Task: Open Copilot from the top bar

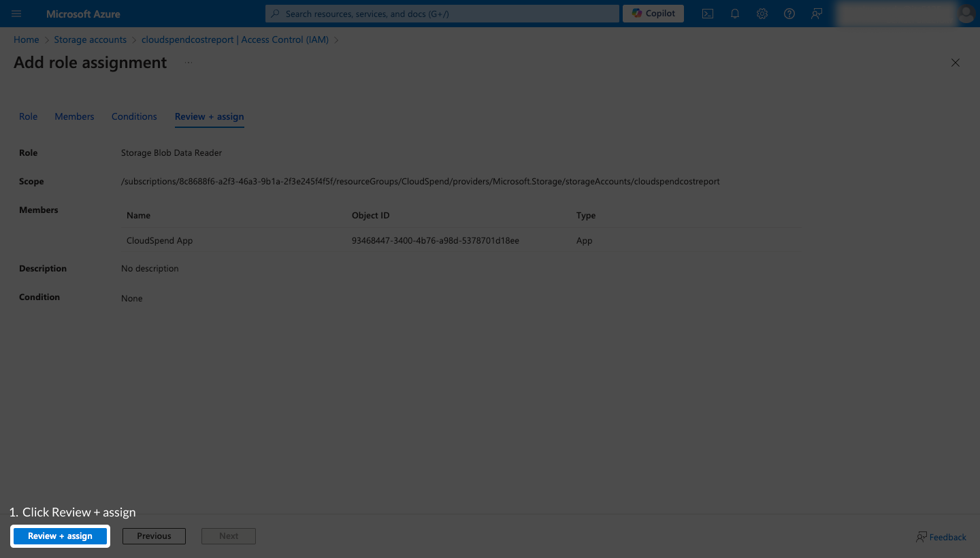Action: pyautogui.click(x=653, y=13)
